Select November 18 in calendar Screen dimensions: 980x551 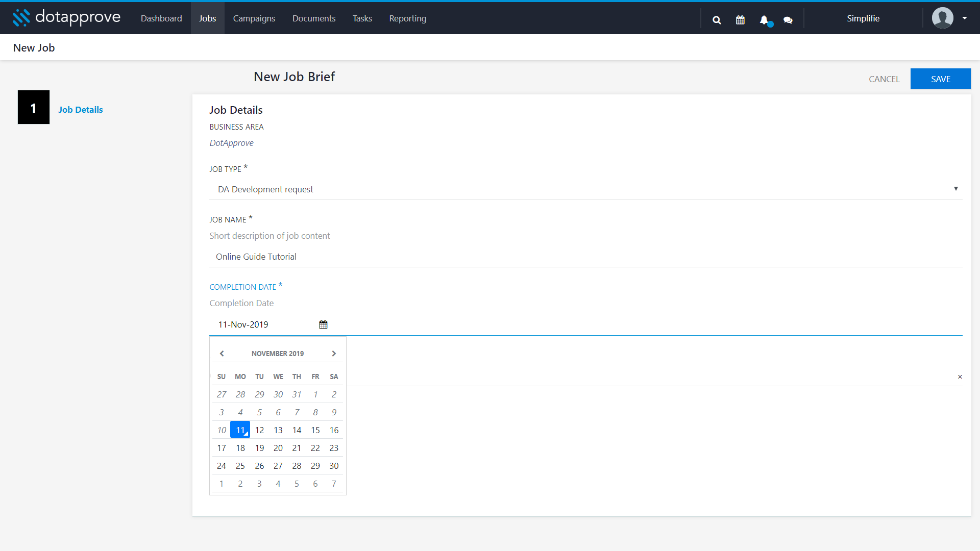tap(240, 448)
